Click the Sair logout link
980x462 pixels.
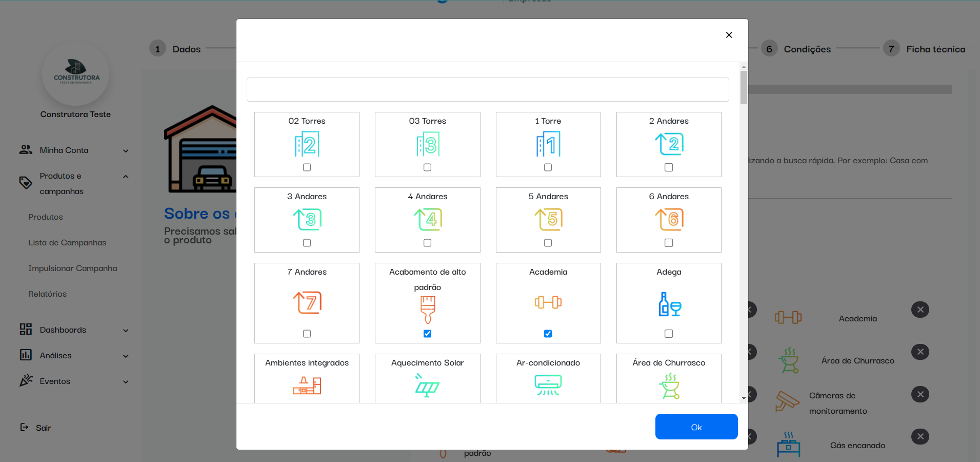click(43, 428)
